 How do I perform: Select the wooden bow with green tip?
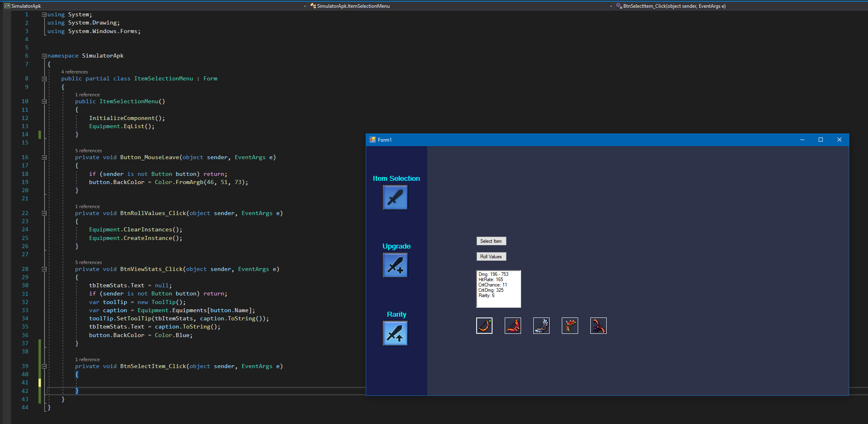(x=484, y=326)
